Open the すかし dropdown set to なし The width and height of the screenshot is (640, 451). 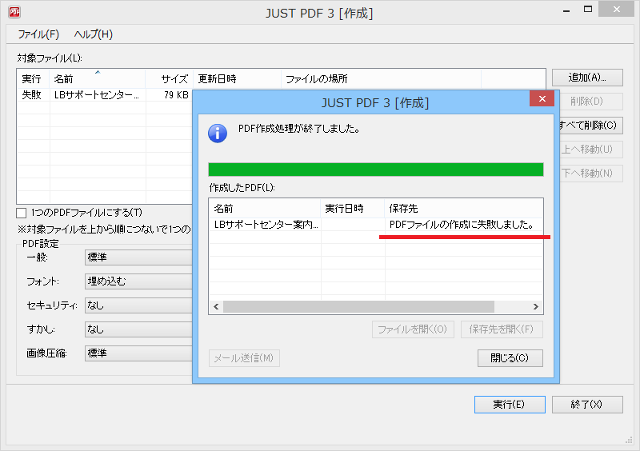138,329
